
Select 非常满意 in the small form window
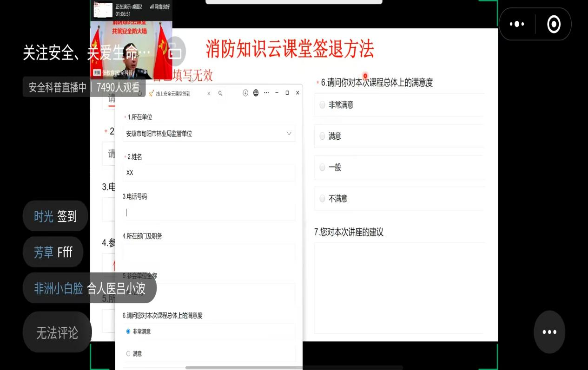pyautogui.click(x=128, y=331)
